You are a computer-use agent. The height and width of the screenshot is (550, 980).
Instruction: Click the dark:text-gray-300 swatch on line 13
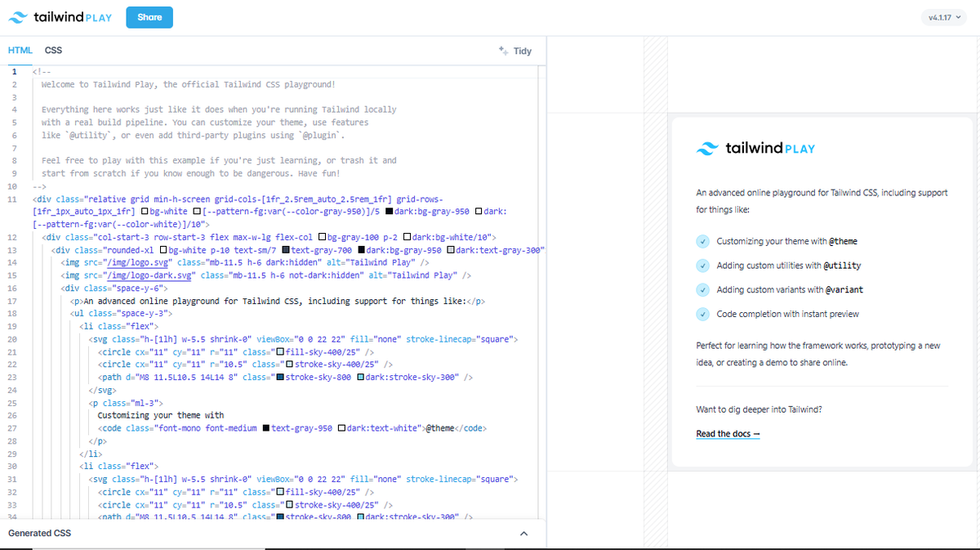451,250
